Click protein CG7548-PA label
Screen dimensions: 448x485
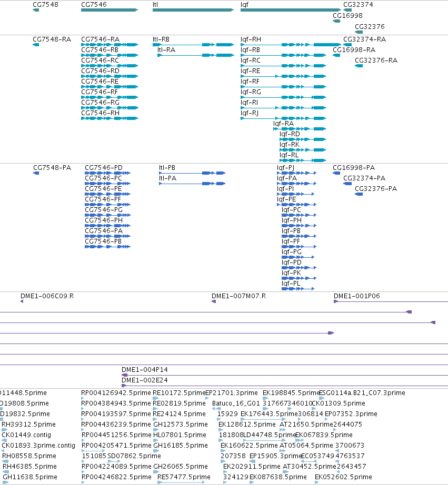(52, 168)
